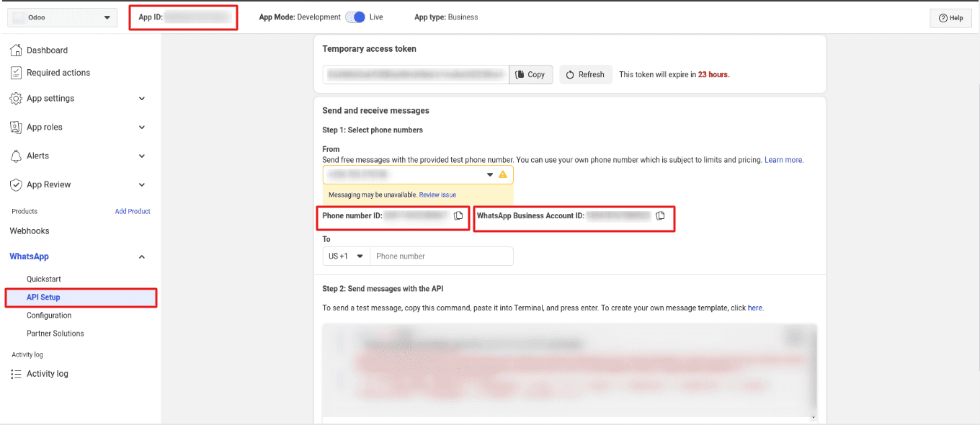Open the Learn more link
Screen dimensions: 980x425
click(784, 160)
